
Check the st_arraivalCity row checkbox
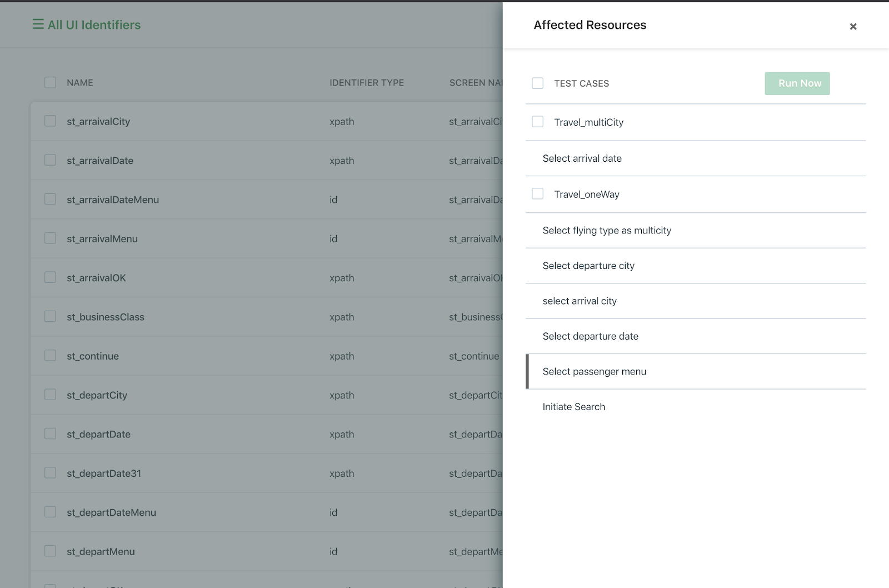click(50, 121)
